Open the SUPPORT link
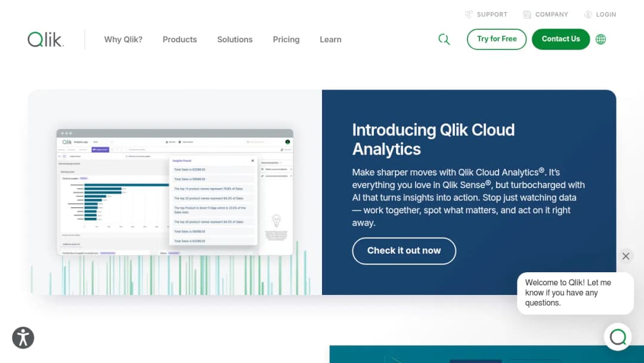The height and width of the screenshot is (363, 644). point(492,14)
